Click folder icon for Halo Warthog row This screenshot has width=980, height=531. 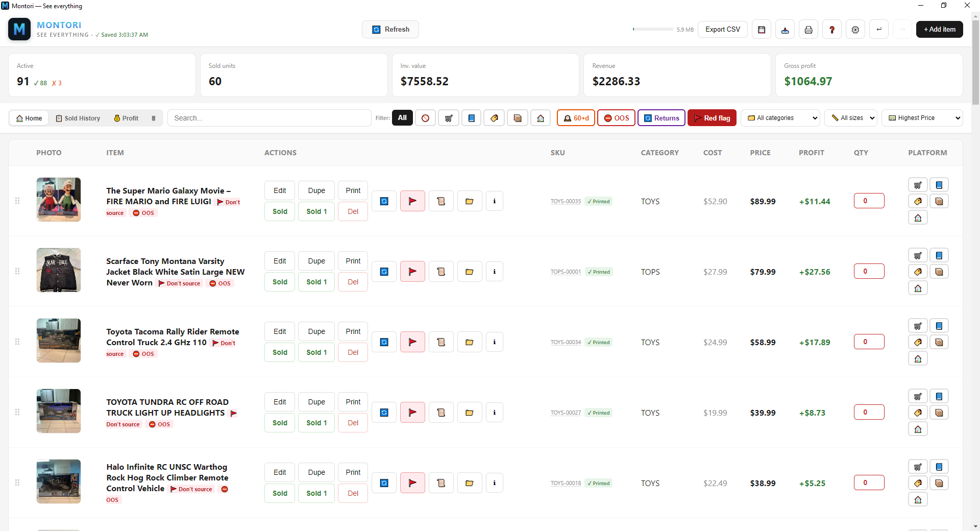point(470,483)
